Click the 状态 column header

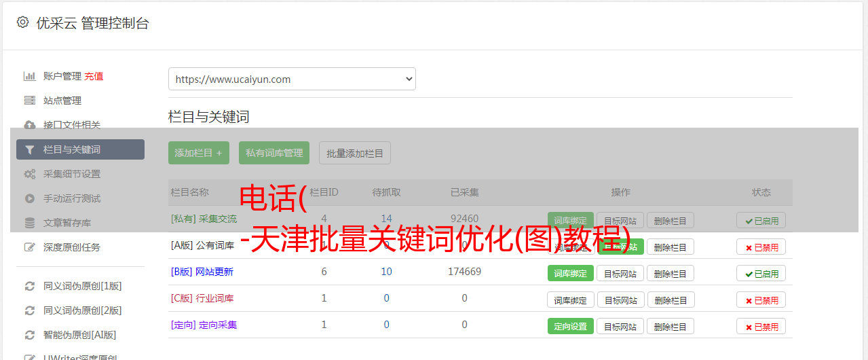tap(761, 192)
